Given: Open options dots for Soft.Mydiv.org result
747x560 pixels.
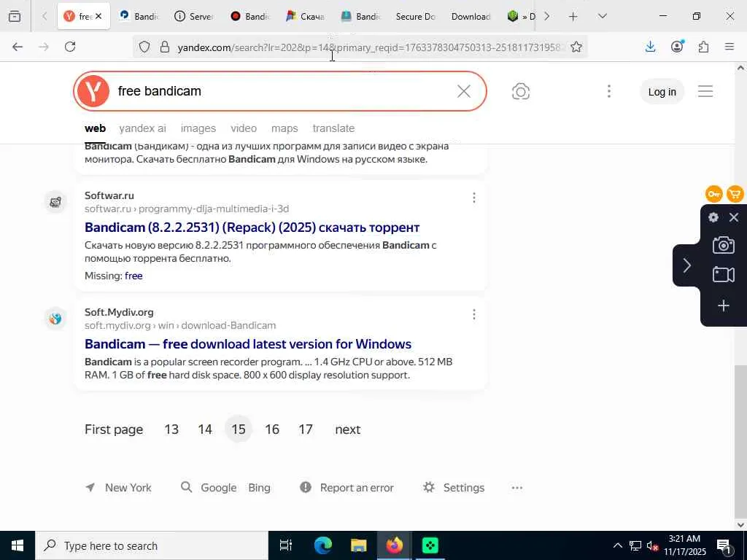Looking at the screenshot, I should point(474,314).
